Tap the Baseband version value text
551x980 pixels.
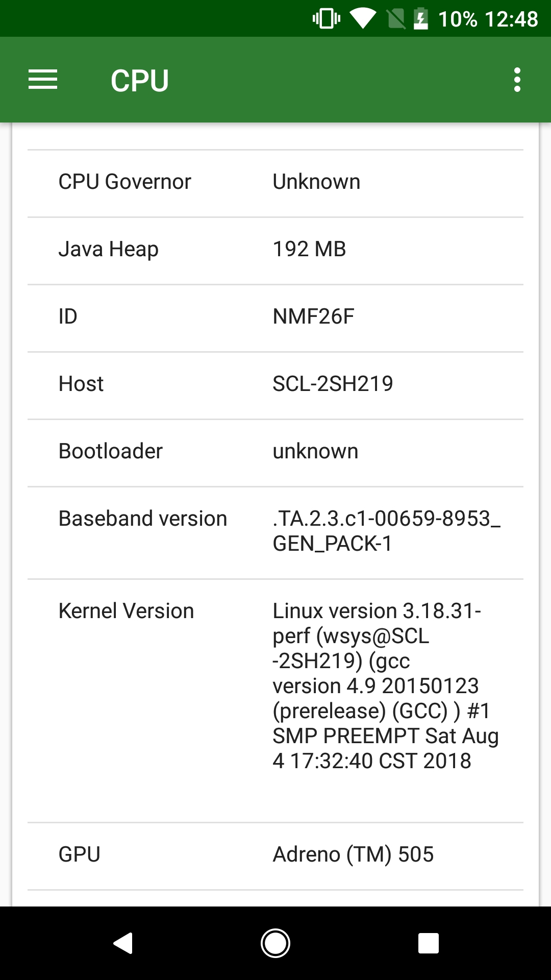pyautogui.click(x=387, y=531)
